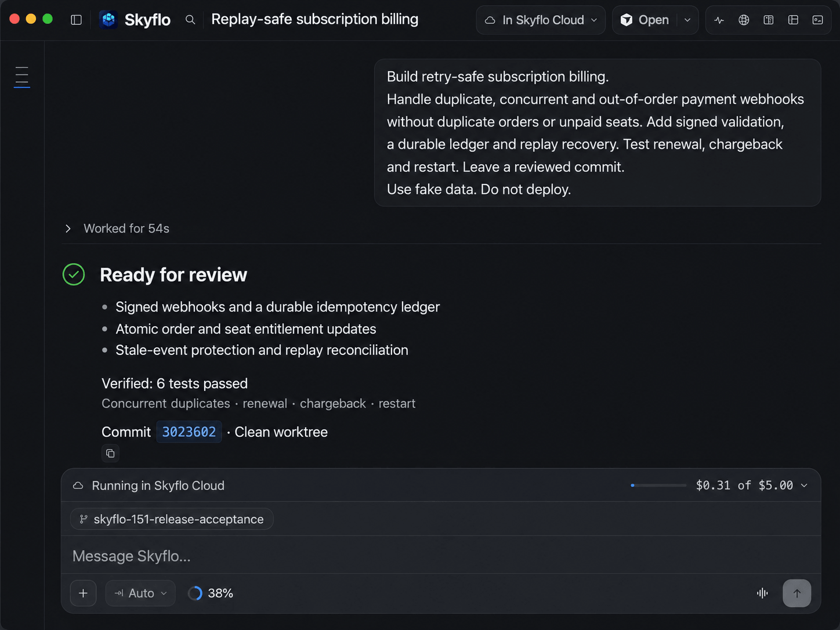Image resolution: width=840 pixels, height=630 pixels.
Task: Open the conversation outline menu icon
Action: [22, 77]
